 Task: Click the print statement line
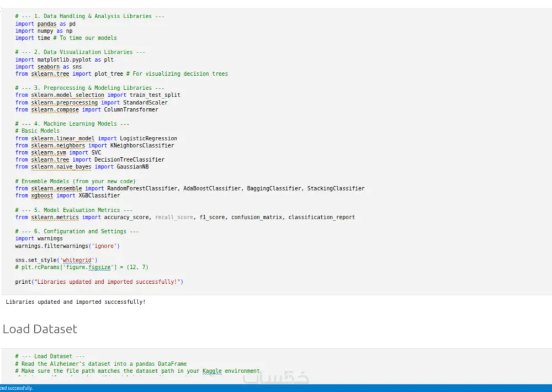coord(99,282)
